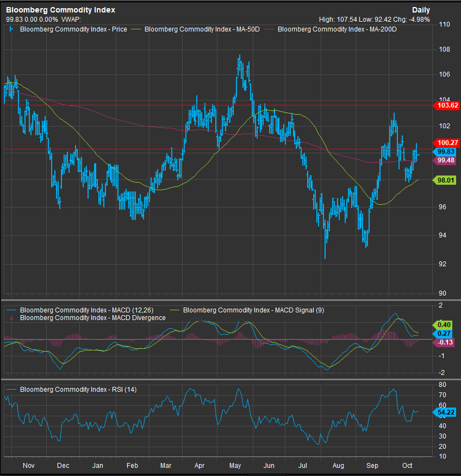Click the green 98.01 MA-50D value tag

click(x=445, y=180)
